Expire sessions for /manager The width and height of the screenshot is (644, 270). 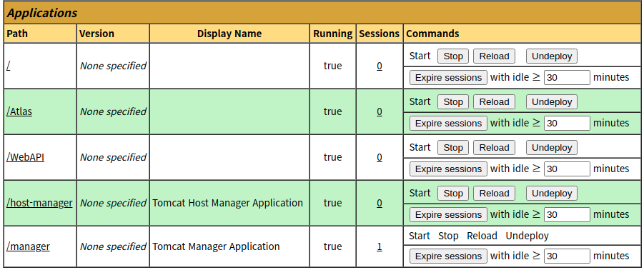coord(448,256)
